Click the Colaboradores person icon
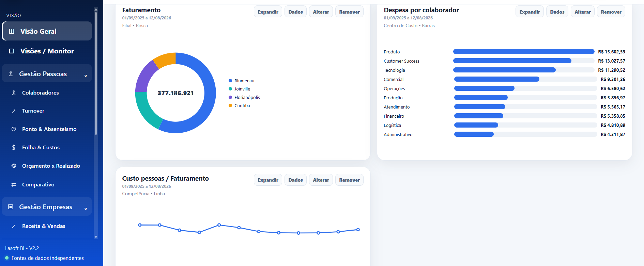Screen dimensions: 644x266 pos(14,93)
